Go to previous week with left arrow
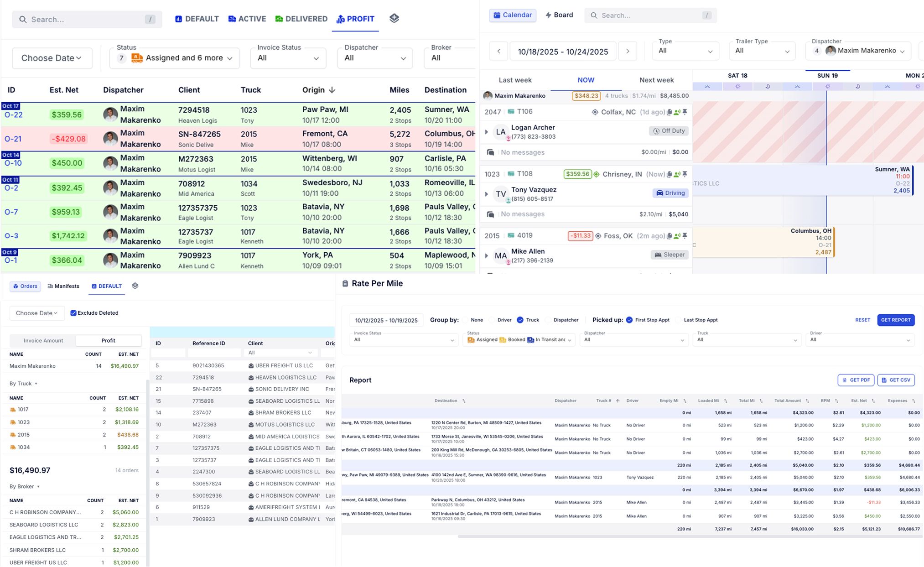Image resolution: width=924 pixels, height=567 pixels. click(498, 51)
